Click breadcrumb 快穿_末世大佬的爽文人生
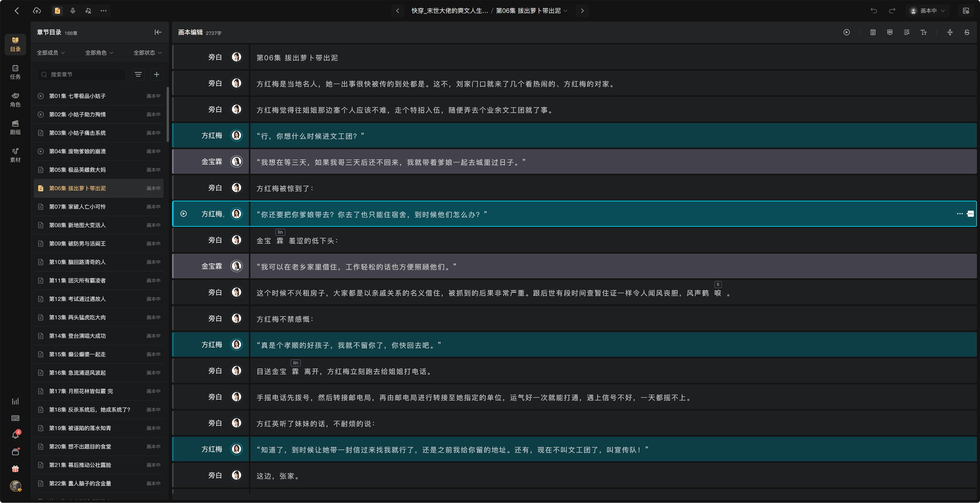 point(449,11)
